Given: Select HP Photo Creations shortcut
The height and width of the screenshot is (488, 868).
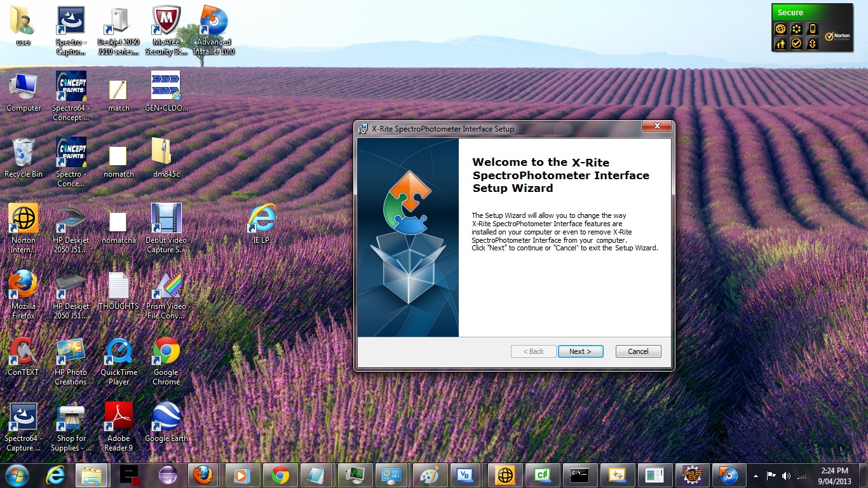Looking at the screenshot, I should pyautogui.click(x=71, y=360).
